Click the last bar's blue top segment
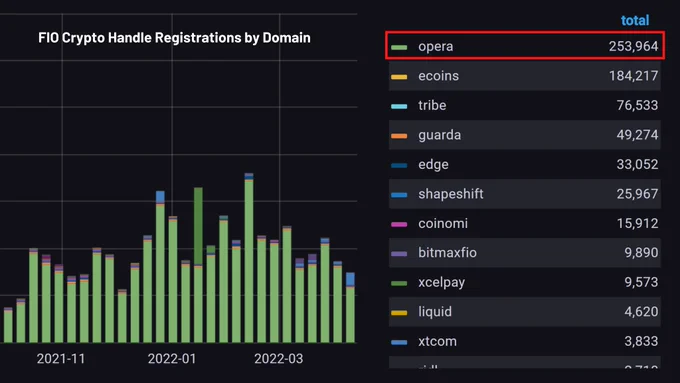This screenshot has height=383, width=680. 350,279
